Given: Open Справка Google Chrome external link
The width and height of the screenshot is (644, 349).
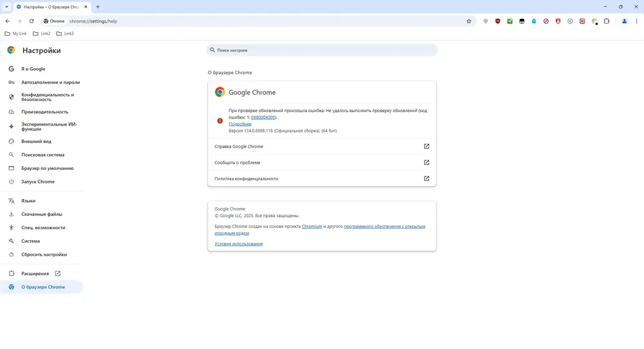Looking at the screenshot, I should (321, 146).
